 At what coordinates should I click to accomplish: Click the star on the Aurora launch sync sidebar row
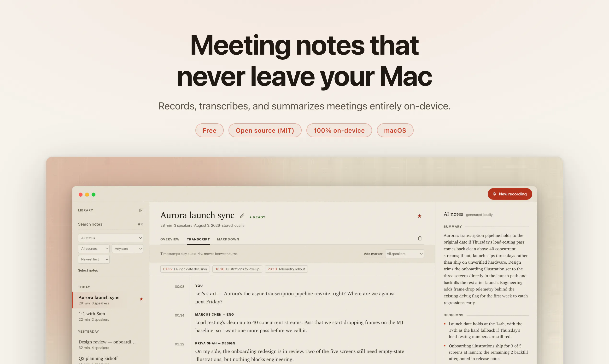[141, 299]
